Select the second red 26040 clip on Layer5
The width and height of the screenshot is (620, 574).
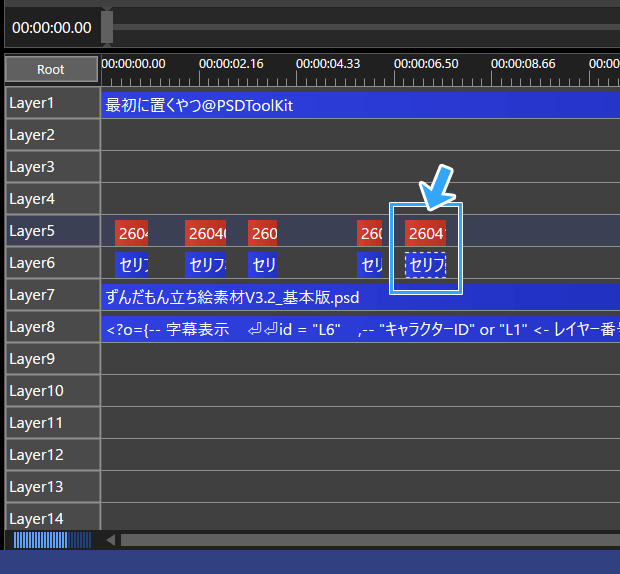point(206,233)
